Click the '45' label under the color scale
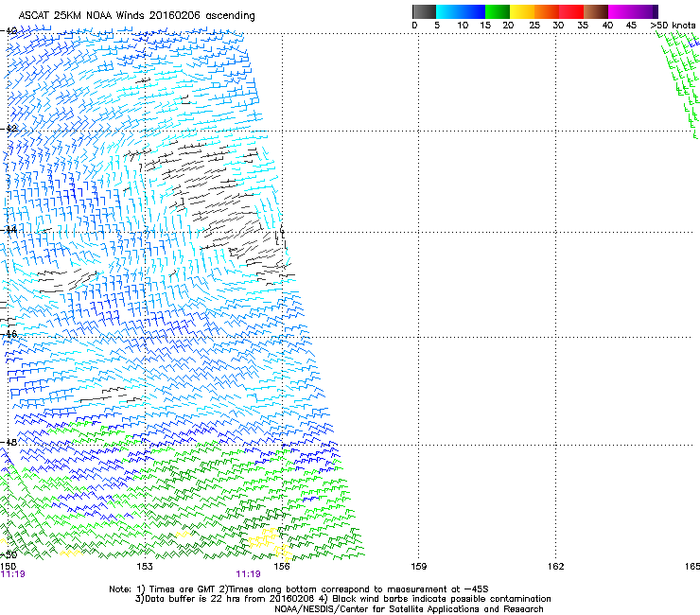This screenshot has width=700, height=615. [631, 26]
